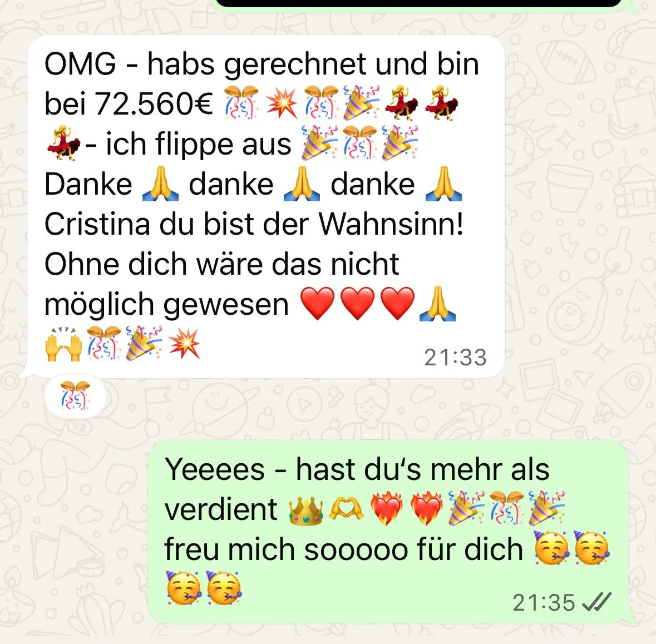
Task: Click the first heart on fire emoji
Action: pyautogui.click(x=387, y=510)
